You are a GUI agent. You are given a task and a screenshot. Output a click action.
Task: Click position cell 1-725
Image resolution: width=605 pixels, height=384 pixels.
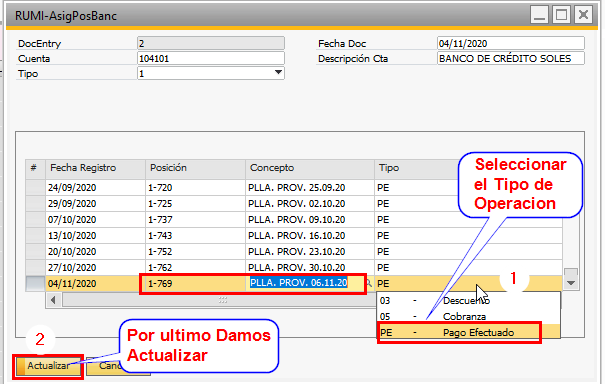[x=195, y=204]
